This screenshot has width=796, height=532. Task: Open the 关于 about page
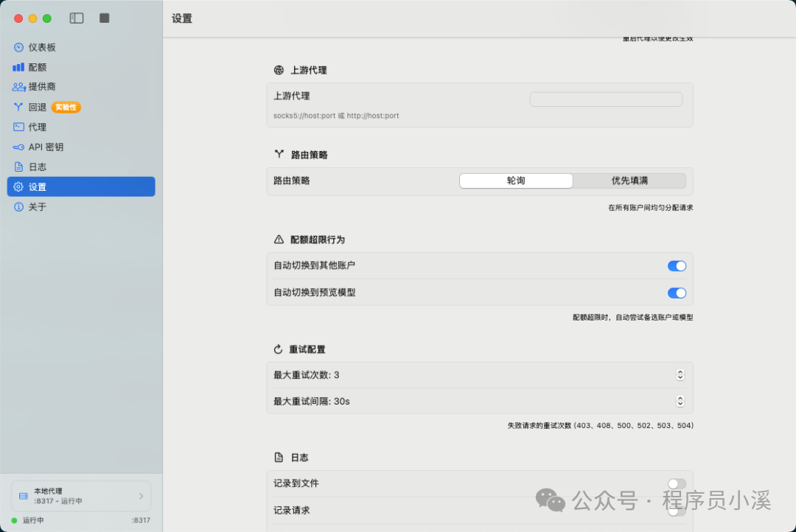coord(81,206)
